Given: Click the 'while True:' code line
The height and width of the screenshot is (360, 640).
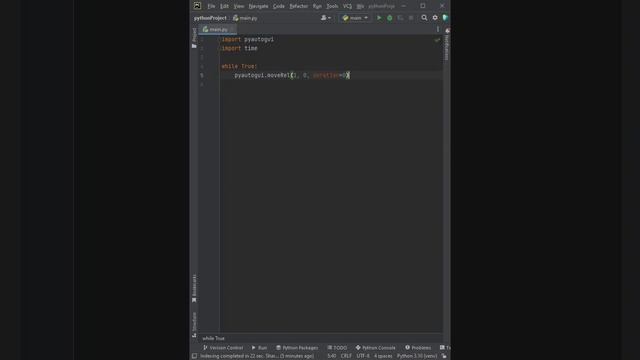Looking at the screenshot, I should (239, 66).
